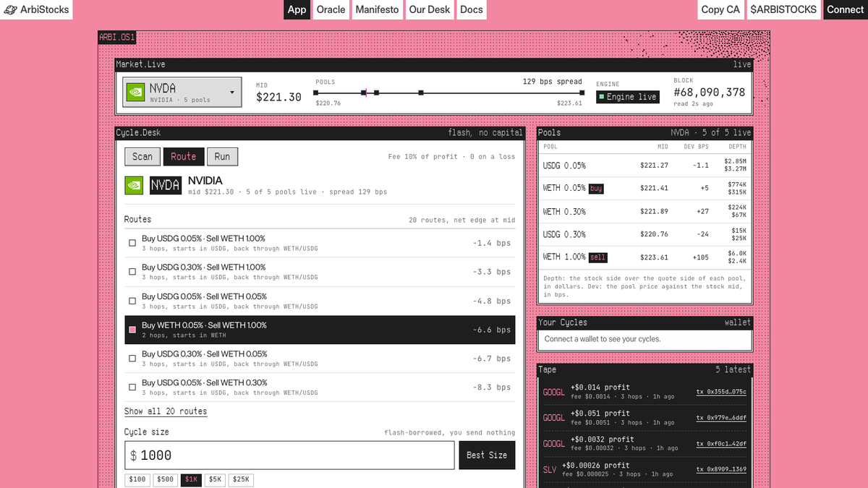The image size is (868, 488).
Task: Click the SLV ticker in Tape
Action: 550,470
